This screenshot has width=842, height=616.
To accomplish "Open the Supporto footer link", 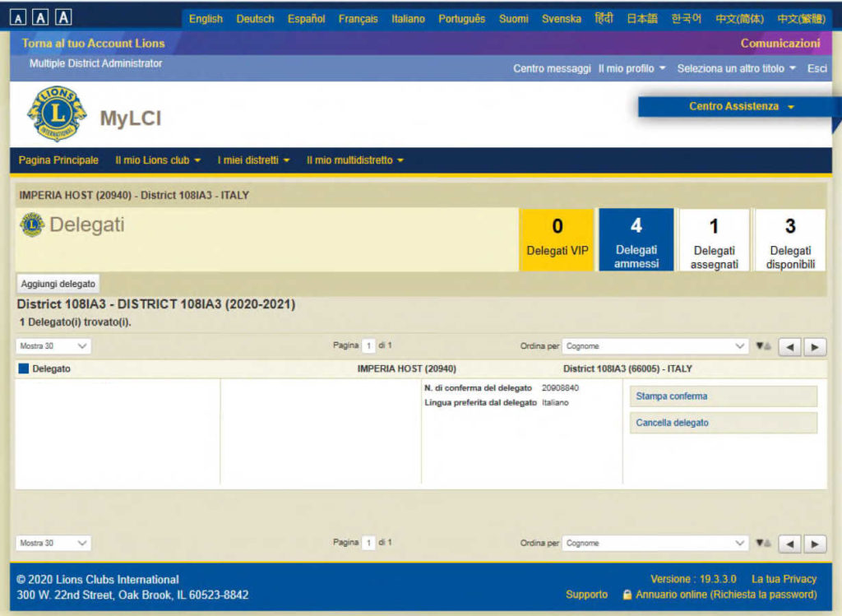I will click(586, 595).
